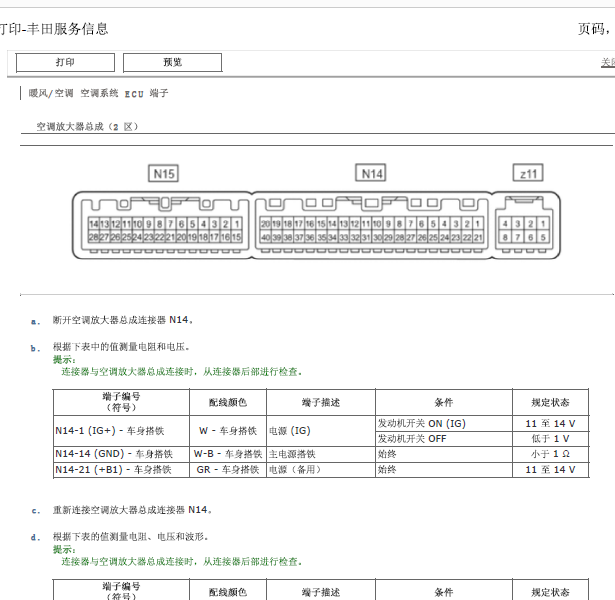Select step d text 根据下表的值测量电阻、电压和波形
The image size is (615, 600).
point(130,536)
